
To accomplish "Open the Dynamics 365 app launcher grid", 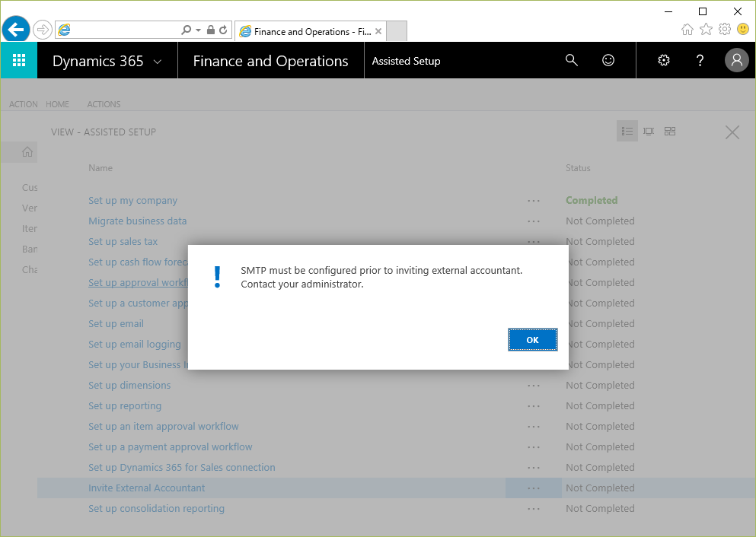I will click(19, 60).
